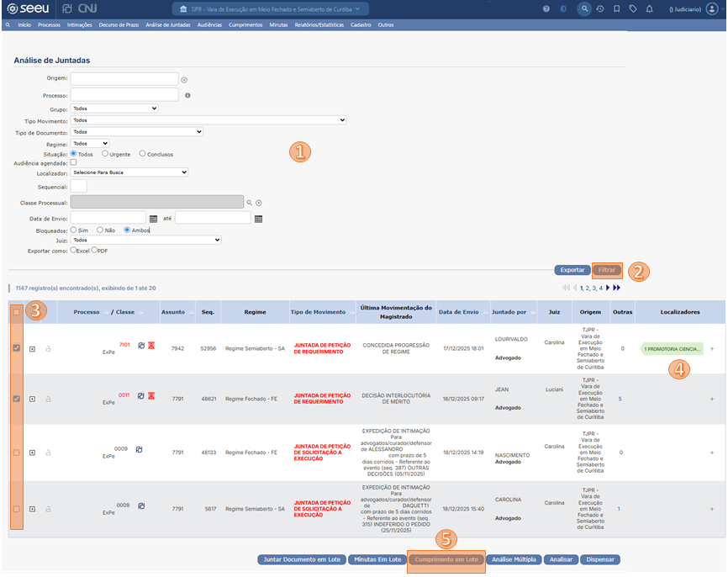Select the Urgente situation radio button
Screen dimensions: 728x577
(x=105, y=153)
